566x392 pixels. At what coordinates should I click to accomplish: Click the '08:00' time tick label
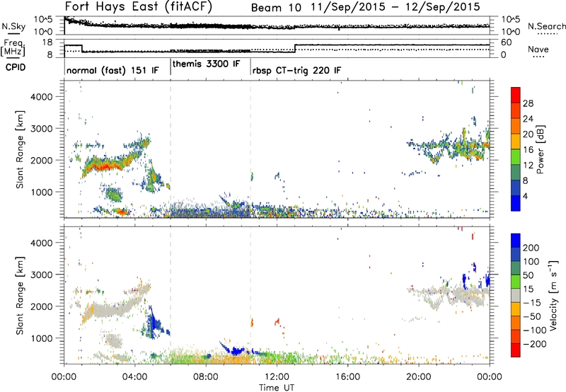(206, 377)
